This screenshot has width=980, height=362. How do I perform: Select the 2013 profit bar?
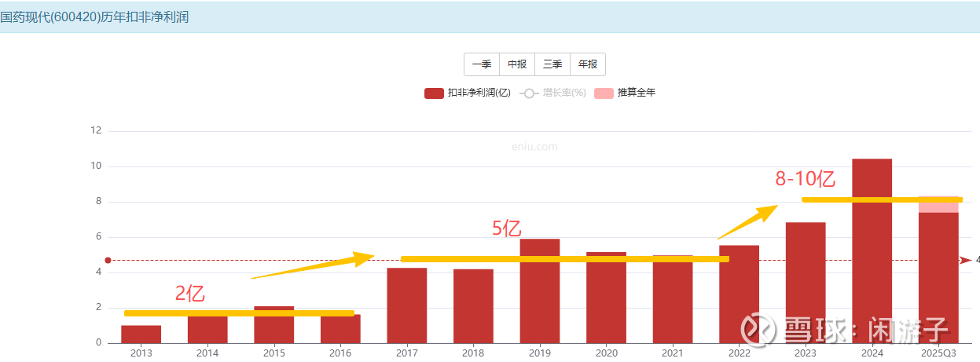click(x=141, y=335)
